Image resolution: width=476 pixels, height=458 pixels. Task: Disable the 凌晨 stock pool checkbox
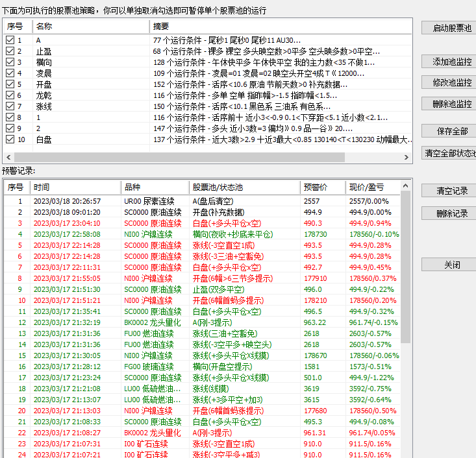point(10,73)
